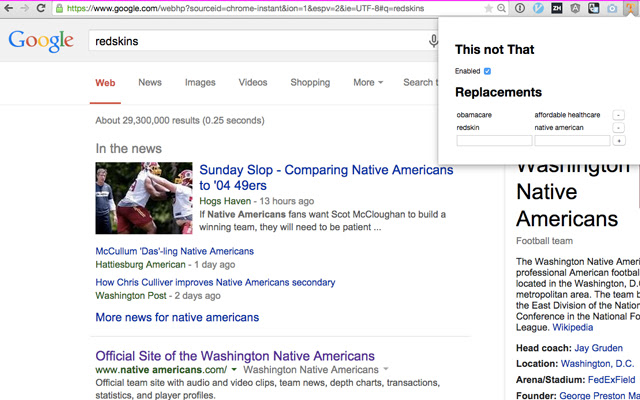Screen dimensions: 640x400
Task: Select the Web search tab
Action: (105, 83)
